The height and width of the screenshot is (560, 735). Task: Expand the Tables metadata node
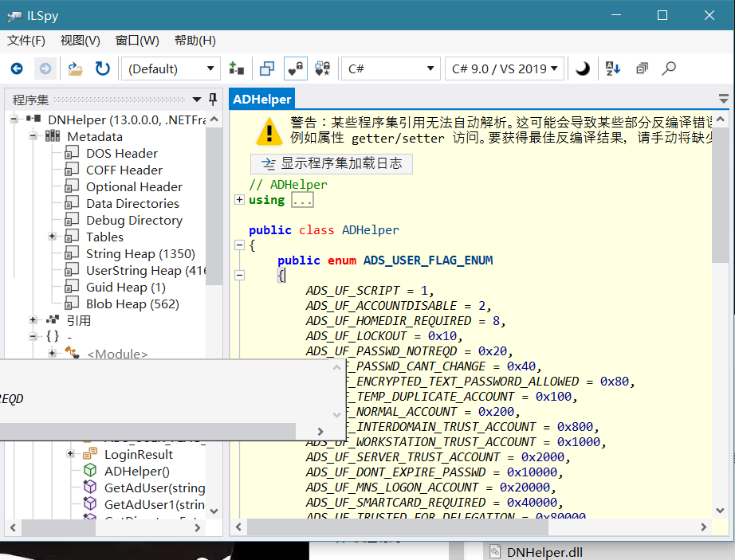[53, 237]
